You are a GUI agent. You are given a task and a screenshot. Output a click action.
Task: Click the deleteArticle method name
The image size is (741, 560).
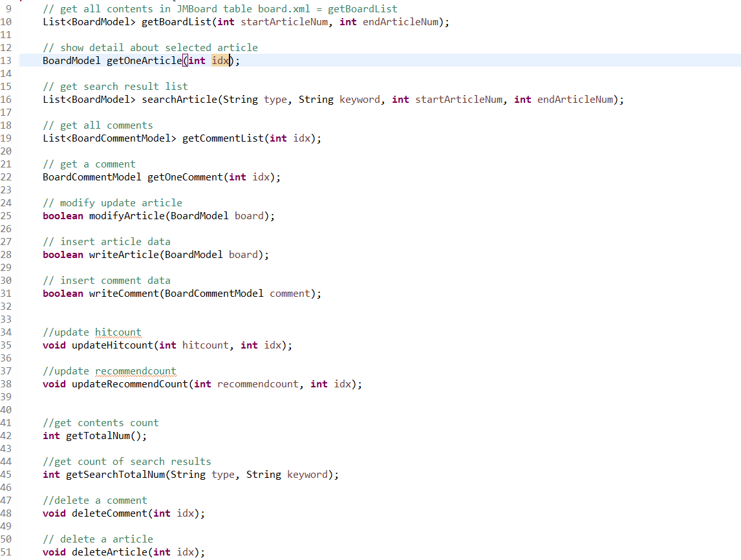pyautogui.click(x=109, y=552)
